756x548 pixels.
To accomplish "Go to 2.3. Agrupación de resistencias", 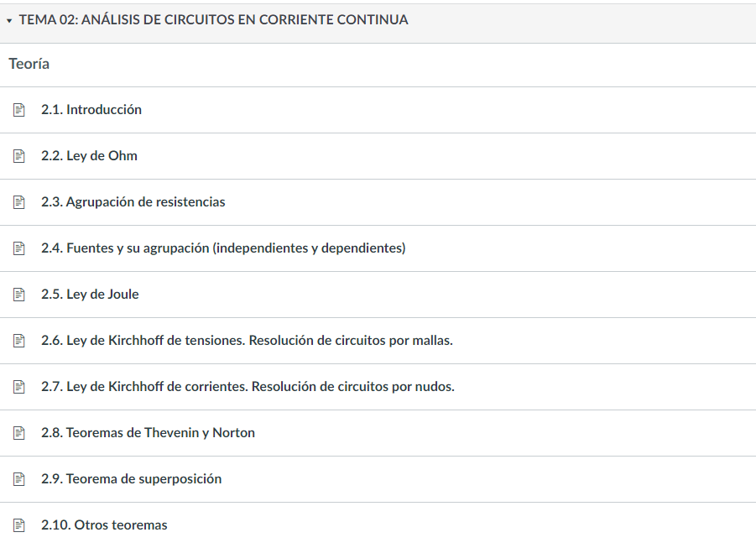I will pos(133,202).
